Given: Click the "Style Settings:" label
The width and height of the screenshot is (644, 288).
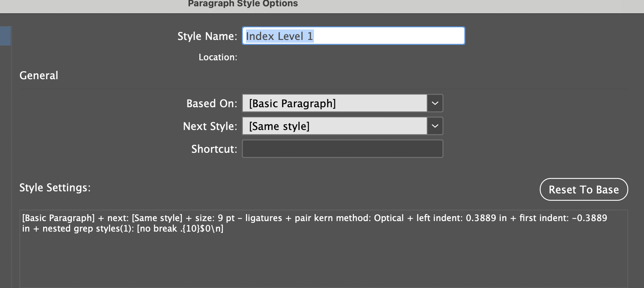Looking at the screenshot, I should pyautogui.click(x=55, y=187).
